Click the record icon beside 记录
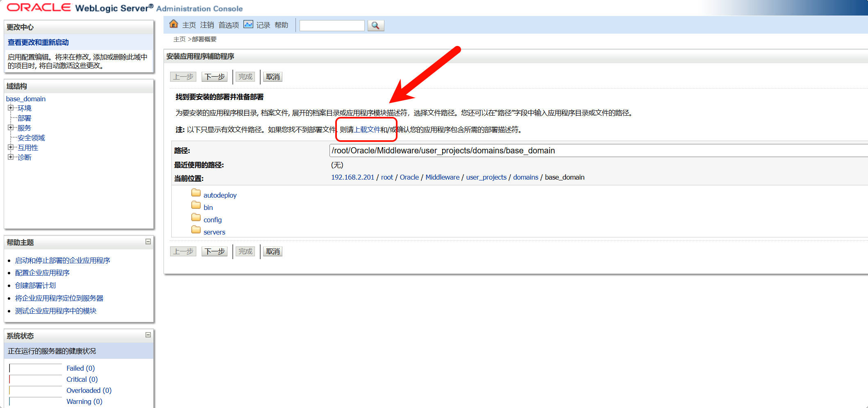868x408 pixels. click(248, 25)
